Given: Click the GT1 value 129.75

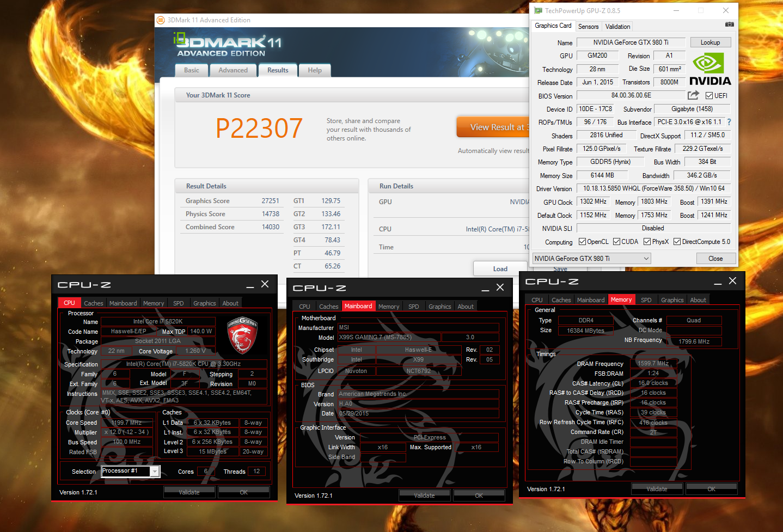Looking at the screenshot, I should point(331,201).
